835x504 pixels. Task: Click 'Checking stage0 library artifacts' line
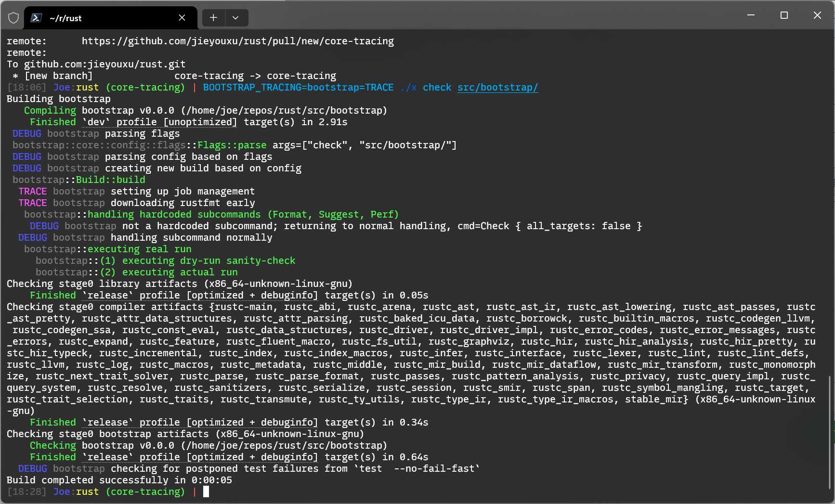(180, 284)
